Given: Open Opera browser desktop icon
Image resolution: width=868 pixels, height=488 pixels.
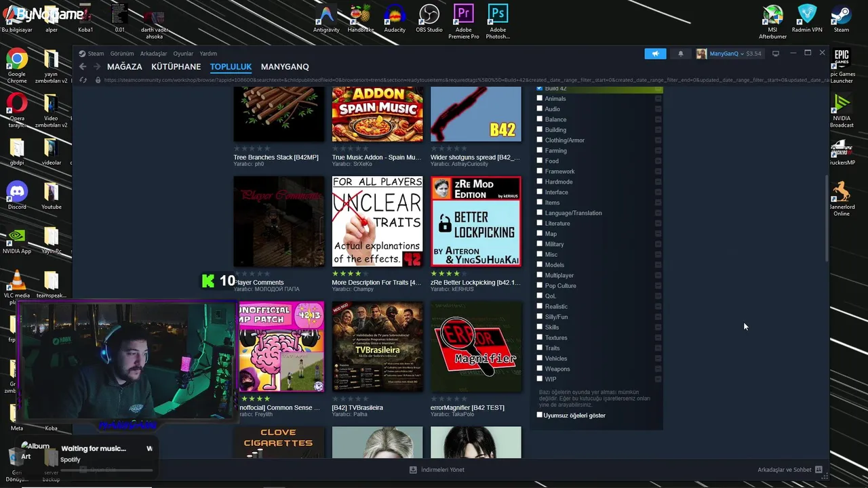Looking at the screenshot, I should (x=17, y=110).
